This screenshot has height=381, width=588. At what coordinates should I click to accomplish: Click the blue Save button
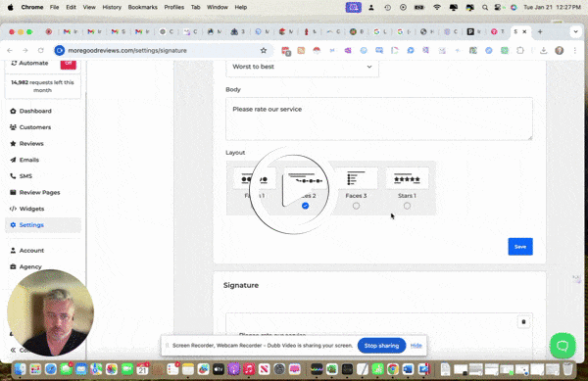(520, 247)
